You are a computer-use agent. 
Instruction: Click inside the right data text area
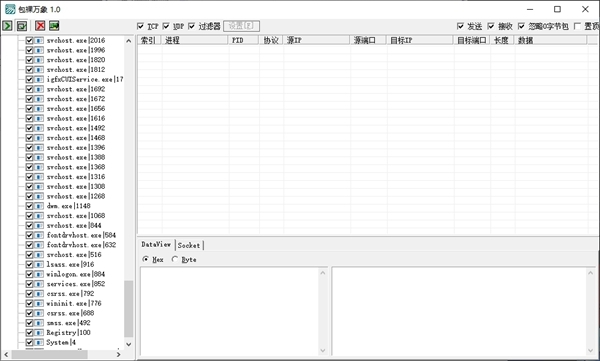point(459,312)
